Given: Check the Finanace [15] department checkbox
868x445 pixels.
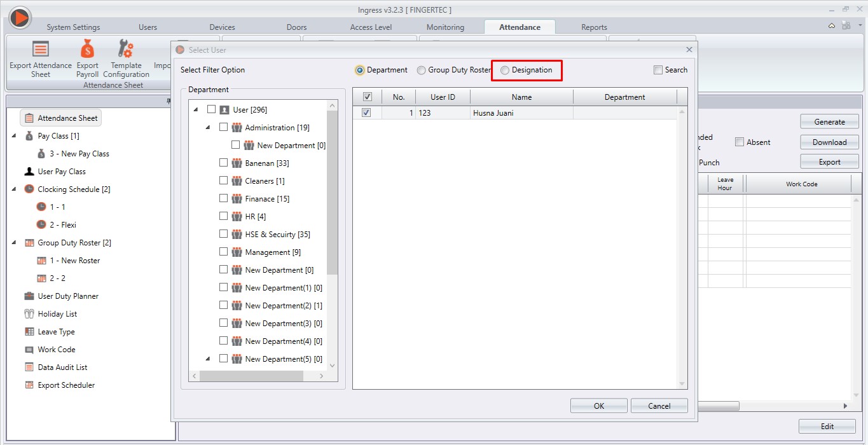Looking at the screenshot, I should (x=223, y=198).
